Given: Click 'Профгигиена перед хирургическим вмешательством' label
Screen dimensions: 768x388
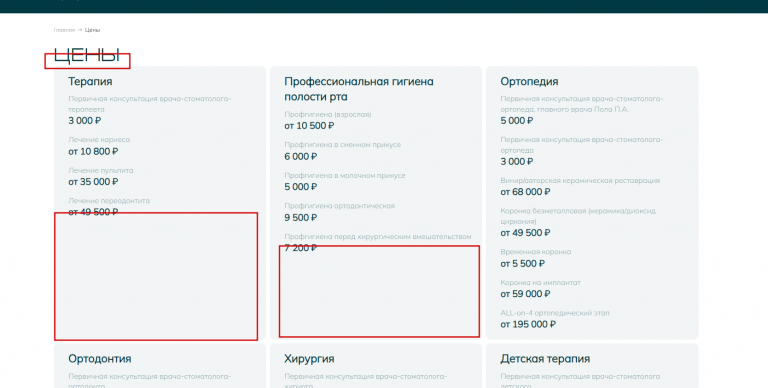Looking at the screenshot, I should coord(378,237).
